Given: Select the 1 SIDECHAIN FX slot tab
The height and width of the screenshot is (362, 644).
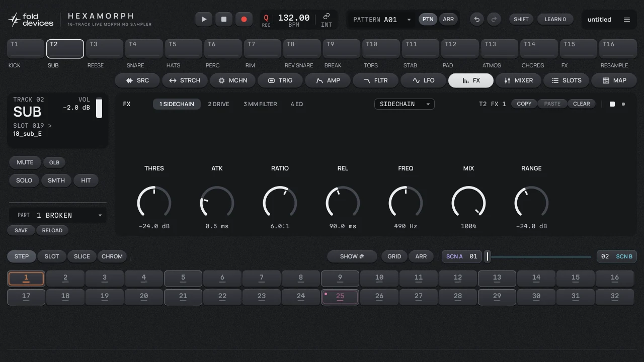Looking at the screenshot, I should 177,104.
